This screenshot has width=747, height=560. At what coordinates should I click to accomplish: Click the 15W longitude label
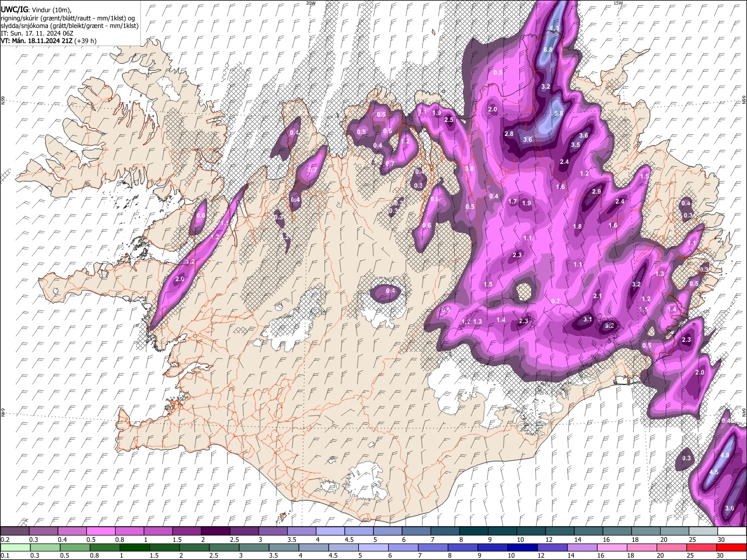(x=618, y=3)
